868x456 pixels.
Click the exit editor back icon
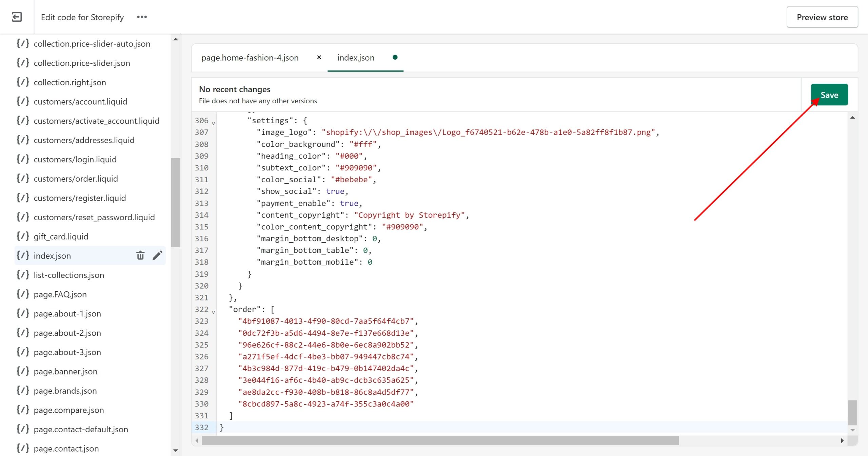(x=17, y=17)
